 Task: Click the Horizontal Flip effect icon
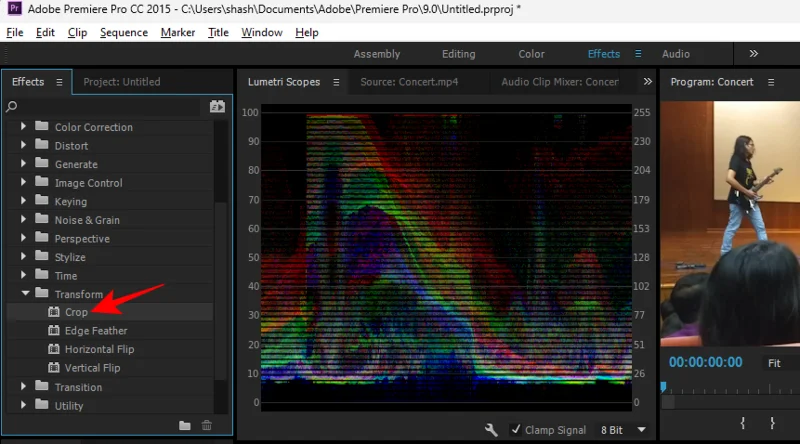55,350
